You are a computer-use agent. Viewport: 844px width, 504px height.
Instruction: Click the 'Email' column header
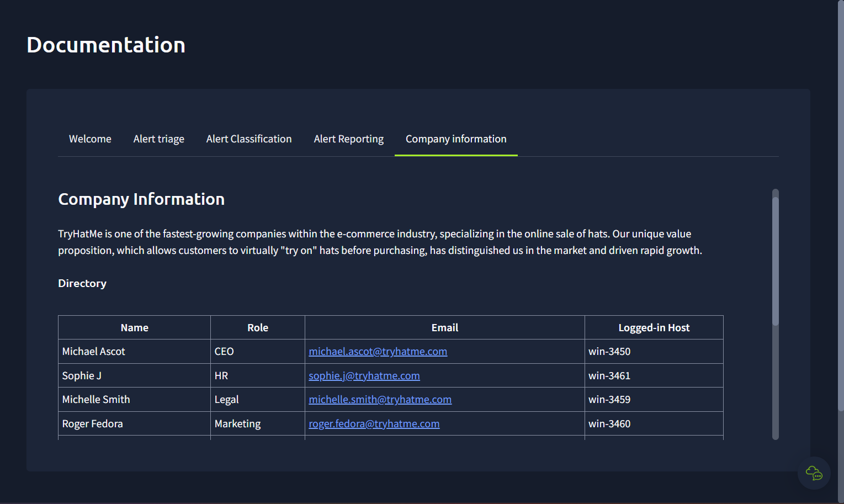445,328
